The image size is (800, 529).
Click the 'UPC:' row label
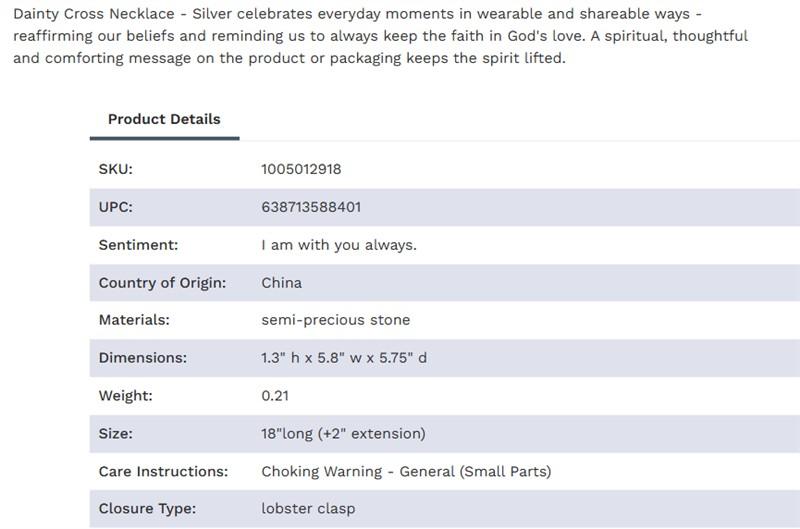click(115, 207)
